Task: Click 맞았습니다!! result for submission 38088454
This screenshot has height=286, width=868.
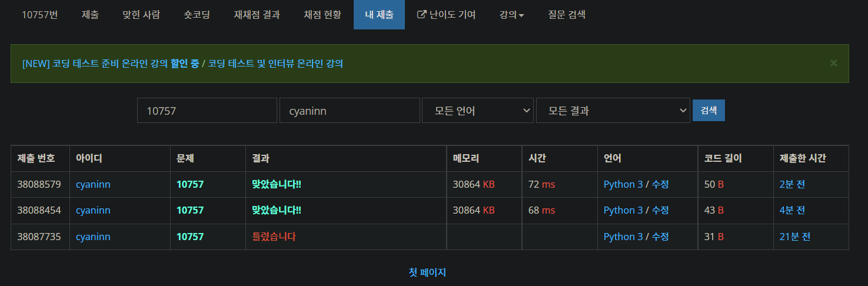Action: (277, 210)
